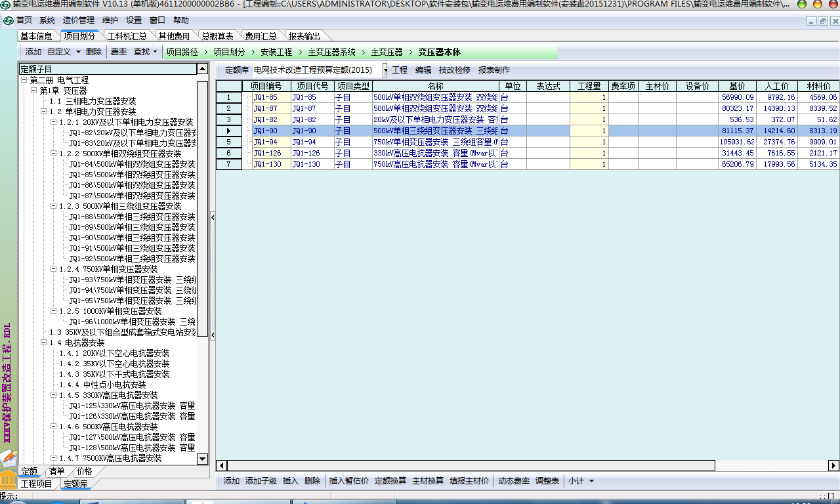840x504 pixels.
Task: Collapse the 1.2.2 500KV单相双绕组变压器安装 node
Action: [x=53, y=154]
